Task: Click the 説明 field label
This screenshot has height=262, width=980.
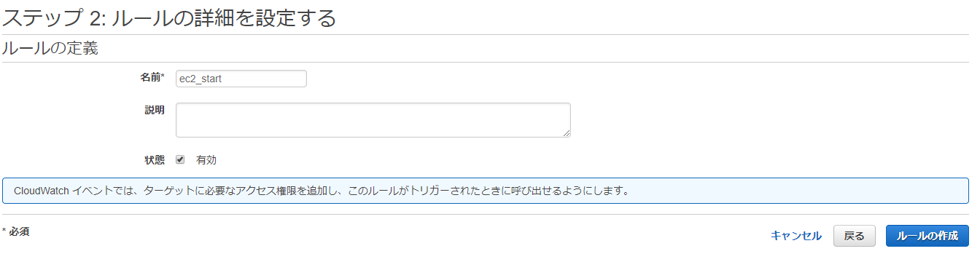Action: 155,110
